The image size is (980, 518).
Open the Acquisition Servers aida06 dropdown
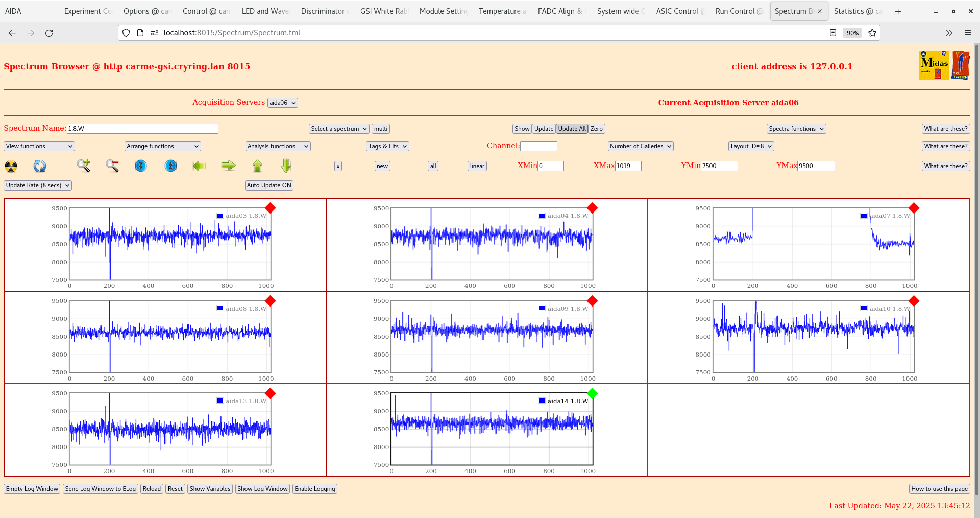point(282,103)
